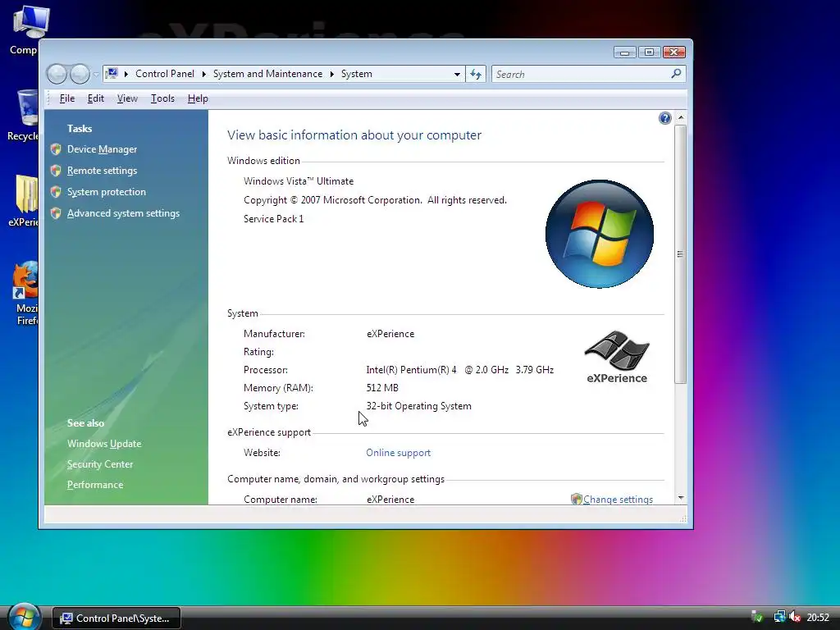840x630 pixels.
Task: Open the recent pages dropdown beside Forward
Action: (x=96, y=75)
